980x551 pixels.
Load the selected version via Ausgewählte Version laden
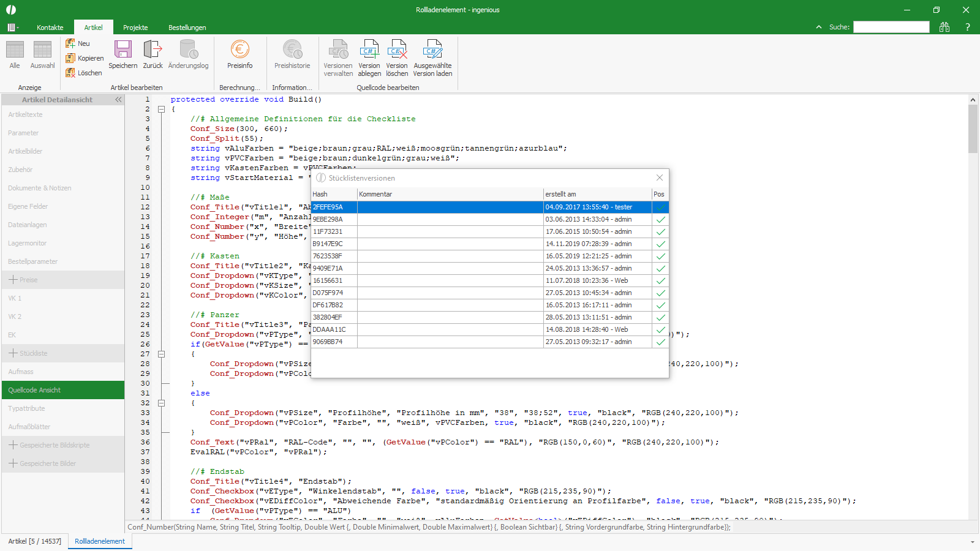pyautogui.click(x=432, y=50)
